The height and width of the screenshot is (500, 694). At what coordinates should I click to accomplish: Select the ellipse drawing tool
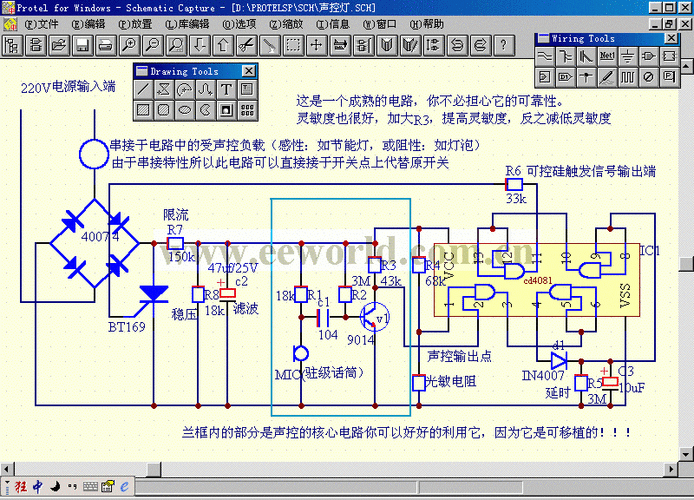pyautogui.click(x=185, y=110)
